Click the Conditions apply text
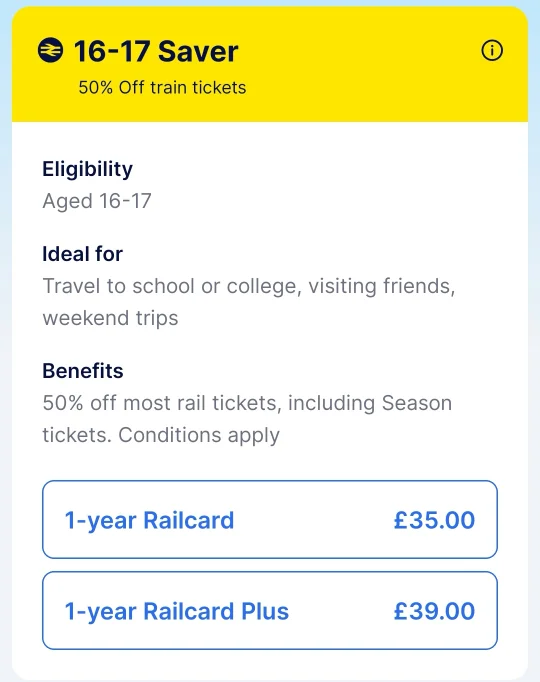 pyautogui.click(x=199, y=435)
